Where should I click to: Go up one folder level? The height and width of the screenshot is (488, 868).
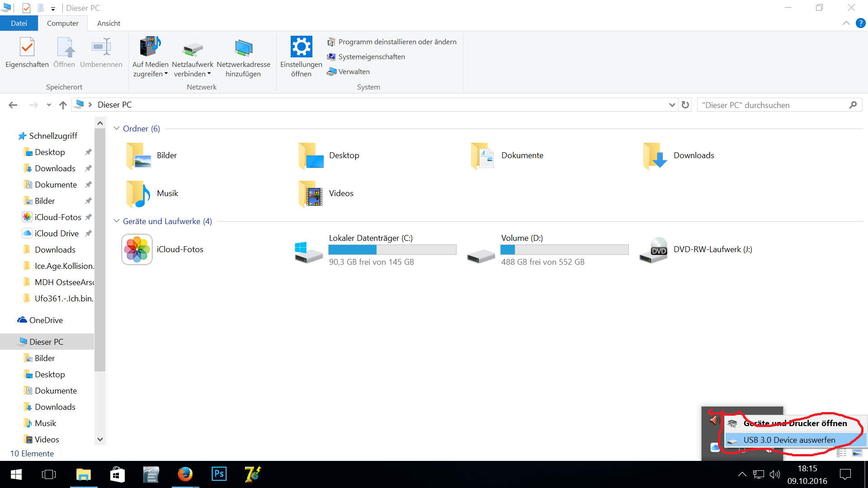[x=63, y=105]
